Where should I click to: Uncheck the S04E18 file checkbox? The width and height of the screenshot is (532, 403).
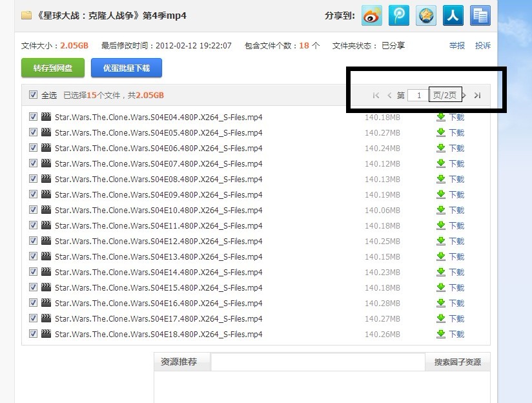(x=33, y=334)
